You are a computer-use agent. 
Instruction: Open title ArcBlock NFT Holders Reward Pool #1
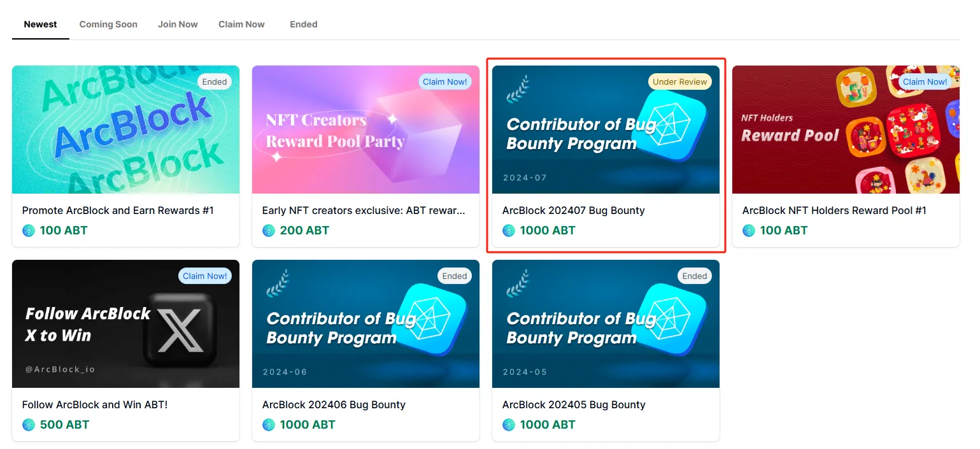pyautogui.click(x=834, y=211)
